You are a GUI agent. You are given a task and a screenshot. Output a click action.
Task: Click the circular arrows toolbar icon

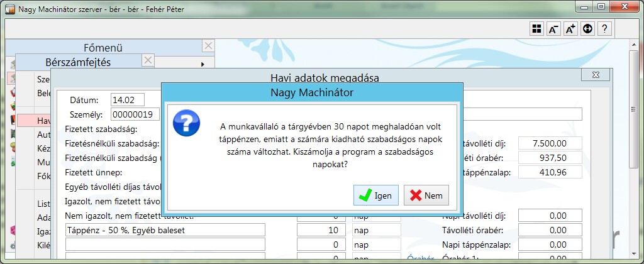[588, 29]
